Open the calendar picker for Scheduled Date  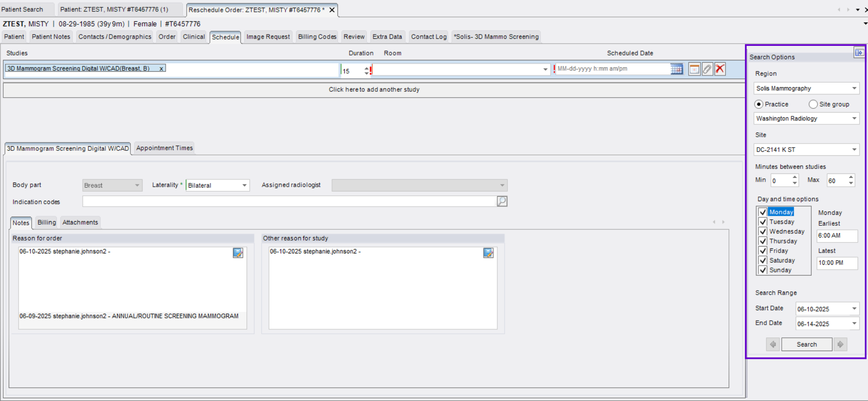676,69
